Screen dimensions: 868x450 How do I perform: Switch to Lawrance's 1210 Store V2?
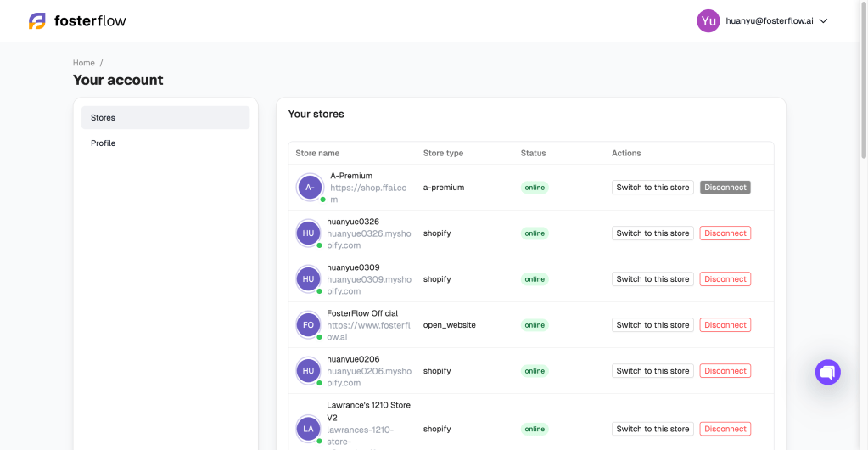coord(652,429)
